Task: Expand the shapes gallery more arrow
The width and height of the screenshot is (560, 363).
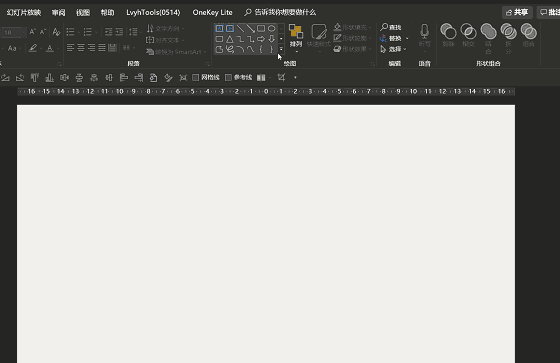Action: pyautogui.click(x=281, y=49)
